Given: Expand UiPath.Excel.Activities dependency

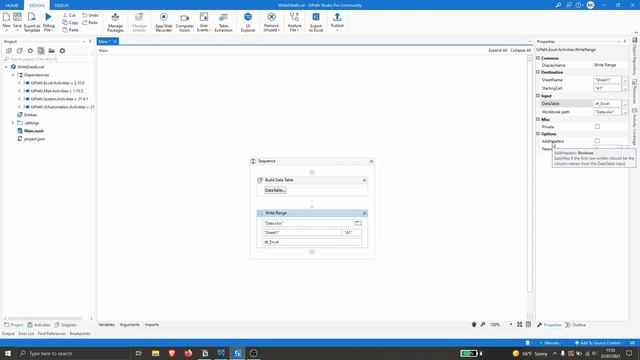Looking at the screenshot, I should 19,83.
